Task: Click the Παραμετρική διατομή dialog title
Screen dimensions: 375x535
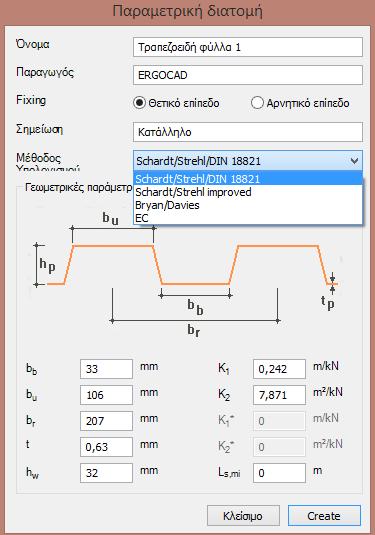Action: (187, 11)
